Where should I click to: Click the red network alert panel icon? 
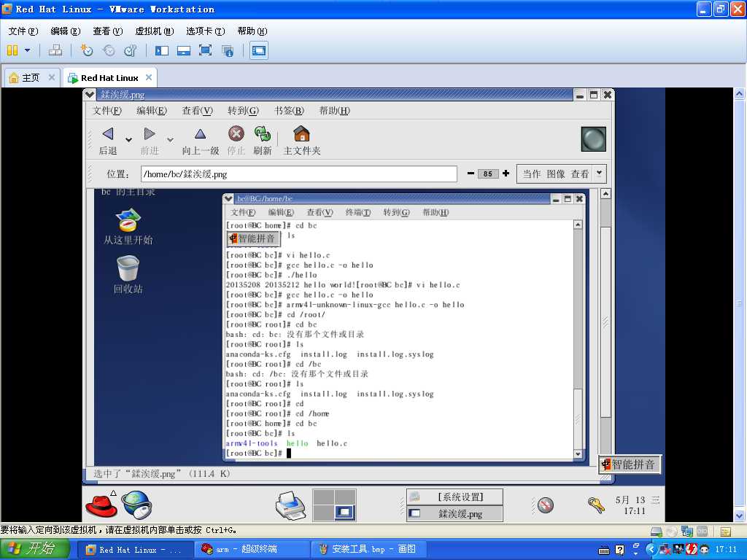[546, 505]
